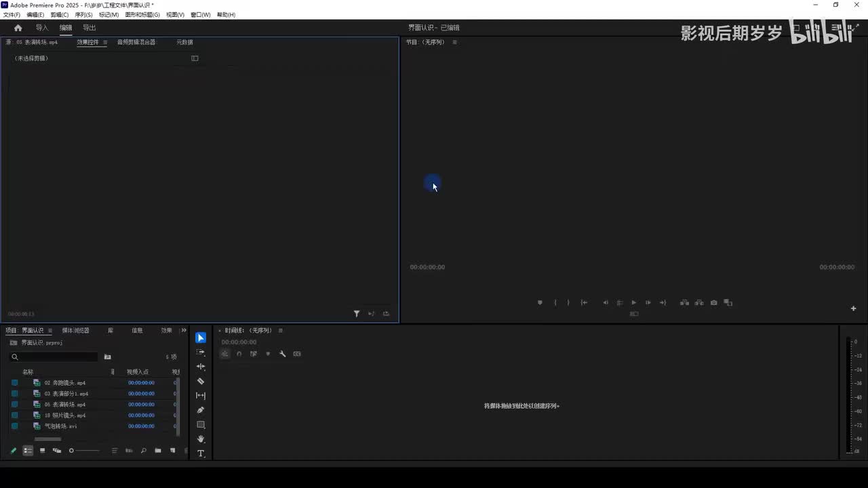868x488 pixels.
Task: Select the Slip tool
Action: tap(201, 396)
